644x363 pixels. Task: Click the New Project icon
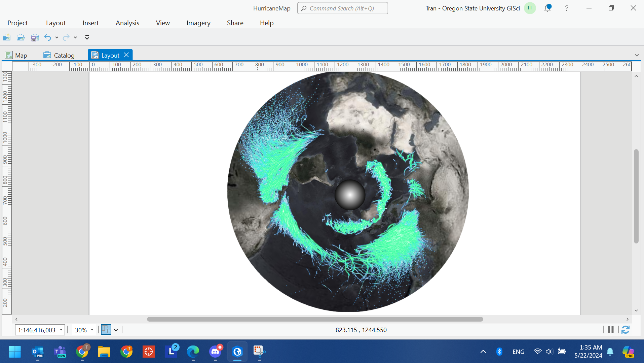point(6,37)
